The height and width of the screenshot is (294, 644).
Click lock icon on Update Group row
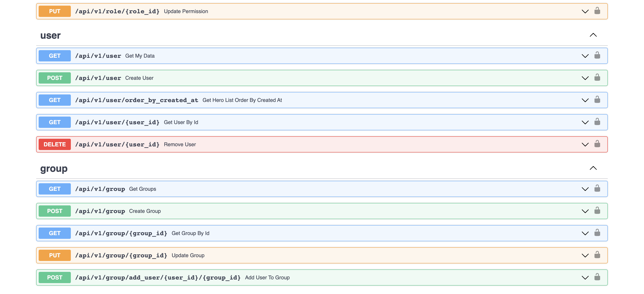pos(597,255)
